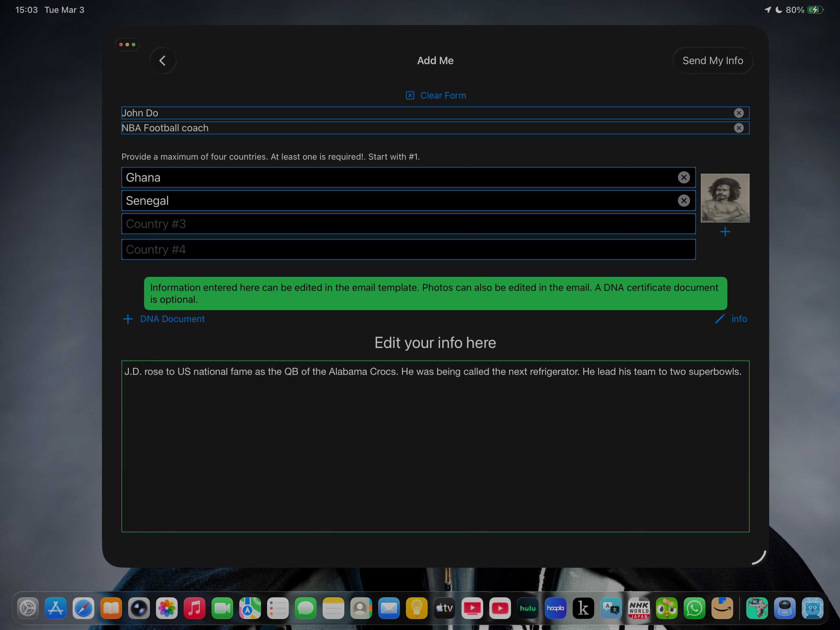Clear the Senegal country entry
The width and height of the screenshot is (840, 630).
[x=683, y=201]
